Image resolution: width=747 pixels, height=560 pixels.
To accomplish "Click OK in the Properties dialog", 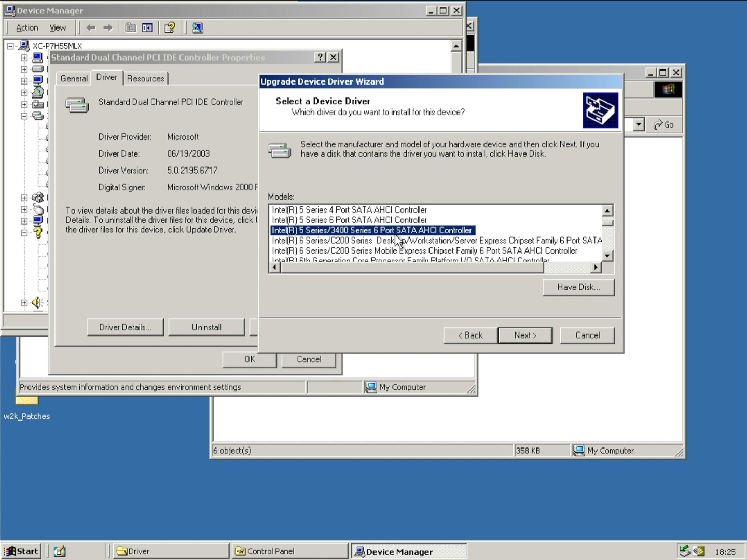I will (x=250, y=359).
